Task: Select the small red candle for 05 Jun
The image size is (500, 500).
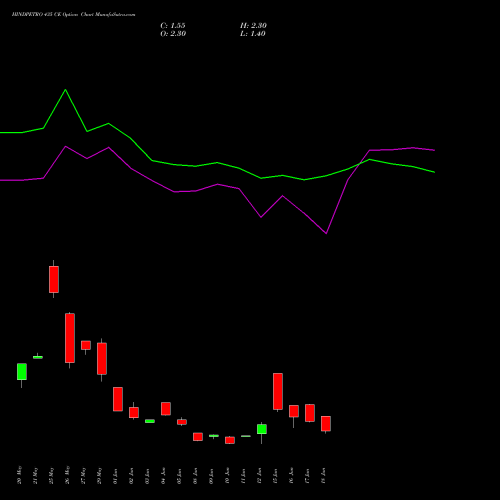Action: pos(182,422)
